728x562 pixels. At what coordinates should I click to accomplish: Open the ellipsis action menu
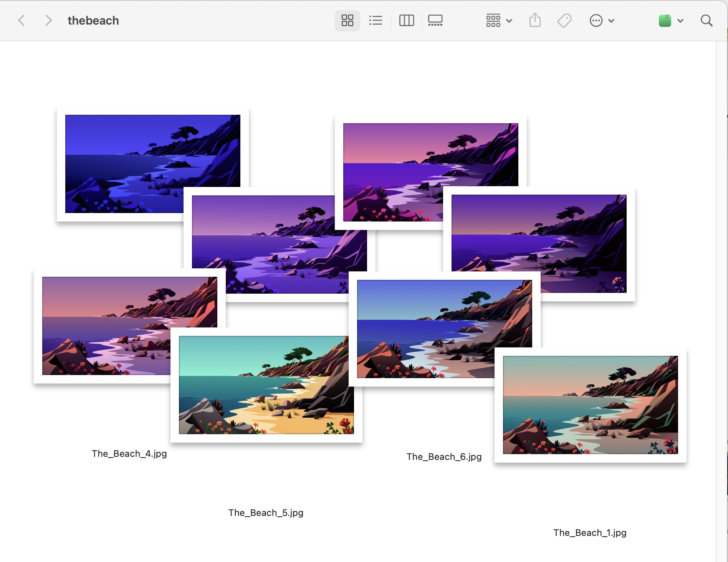[x=602, y=20]
